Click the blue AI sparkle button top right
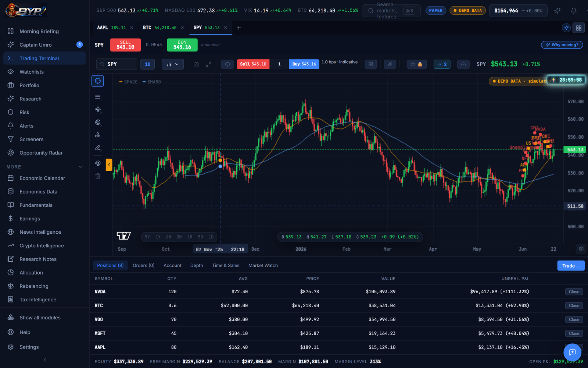This screenshot has width=588, height=368. [x=566, y=28]
